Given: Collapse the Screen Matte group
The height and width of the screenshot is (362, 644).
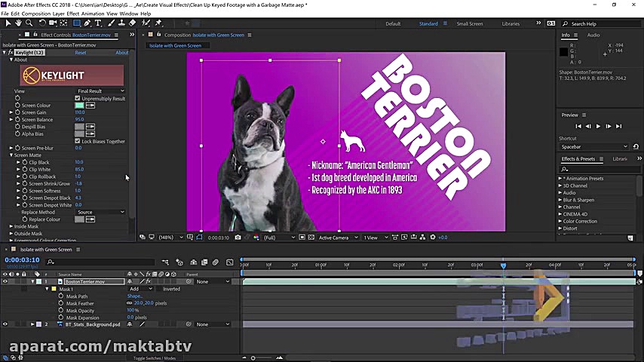Looking at the screenshot, I should click(11, 155).
